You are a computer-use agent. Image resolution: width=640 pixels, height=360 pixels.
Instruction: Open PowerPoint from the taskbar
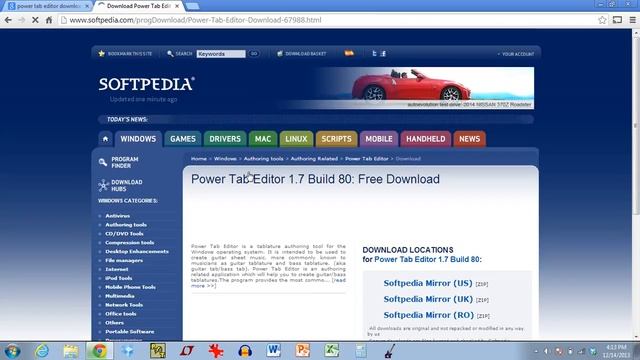303,351
